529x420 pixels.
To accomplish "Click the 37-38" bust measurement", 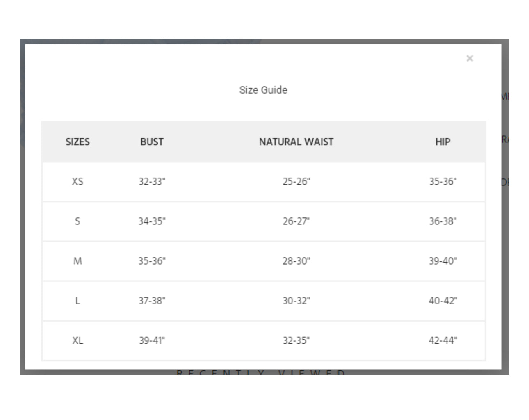I will point(152,301).
